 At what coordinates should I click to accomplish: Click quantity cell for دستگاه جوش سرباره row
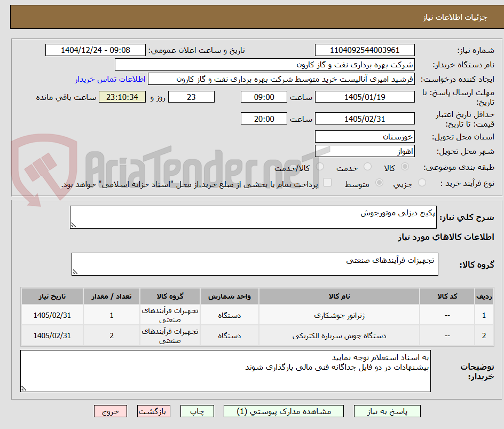click(x=112, y=336)
